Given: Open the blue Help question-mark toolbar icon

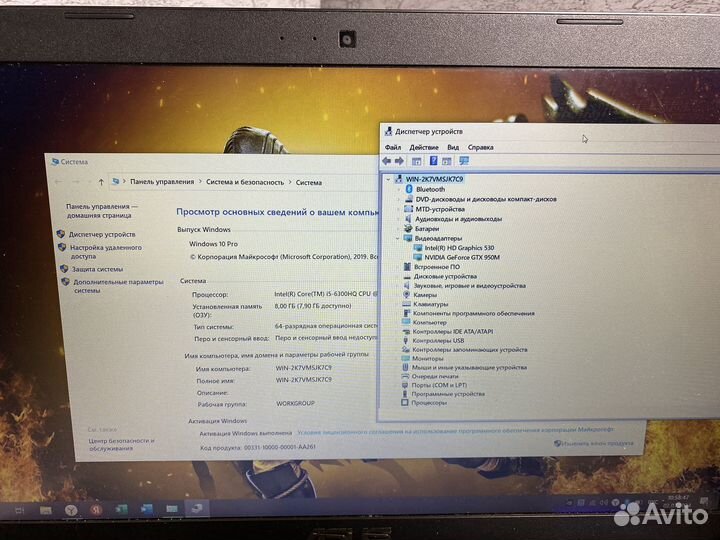Looking at the screenshot, I should pyautogui.click(x=433, y=161).
